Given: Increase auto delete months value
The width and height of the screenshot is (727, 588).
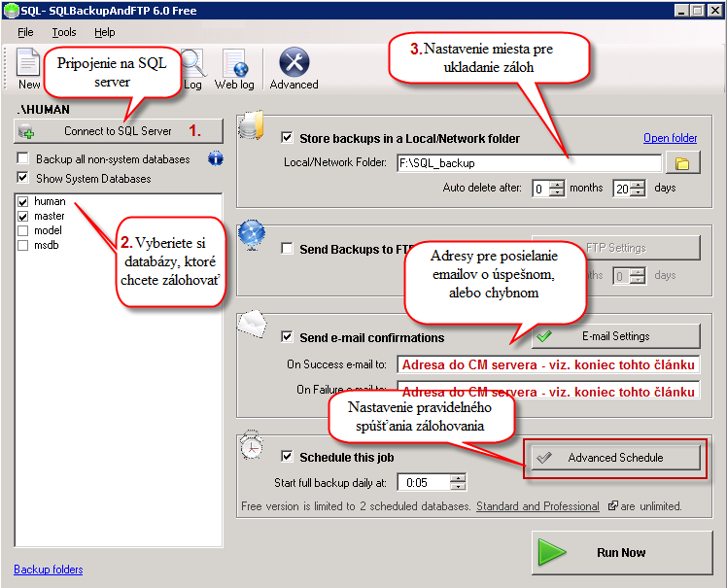Looking at the screenshot, I should point(557,184).
